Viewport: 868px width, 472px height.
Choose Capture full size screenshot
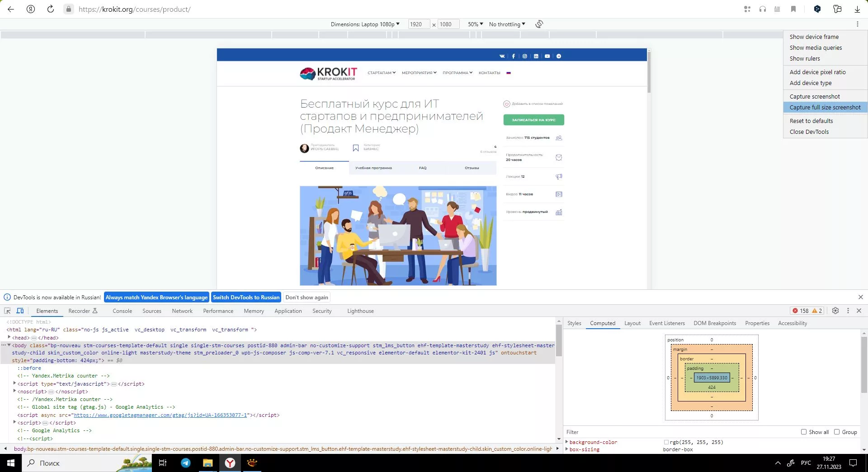[825, 107]
